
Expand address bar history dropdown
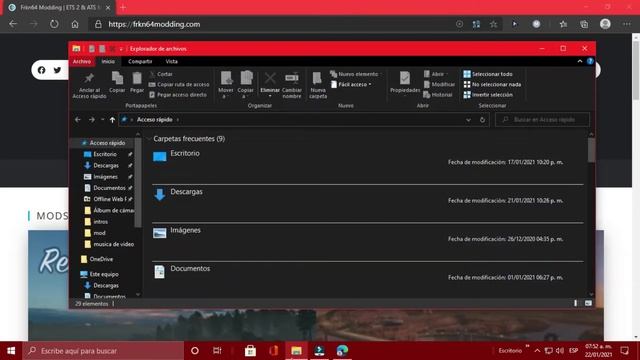[468, 120]
